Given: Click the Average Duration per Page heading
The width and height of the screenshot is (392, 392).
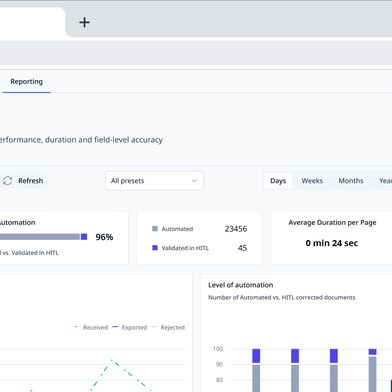Looking at the screenshot, I should (x=332, y=222).
